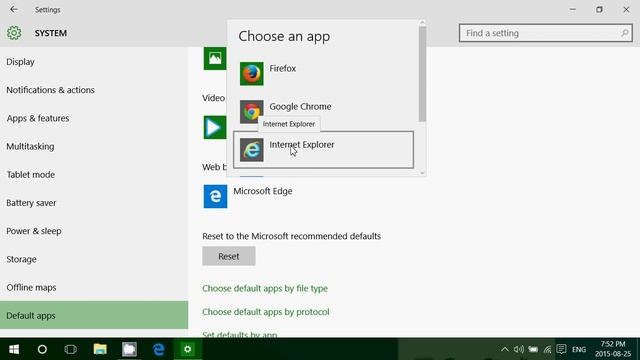This screenshot has width=640, height=360.
Task: Click the battery status tray icon
Action: pyautogui.click(x=533, y=349)
